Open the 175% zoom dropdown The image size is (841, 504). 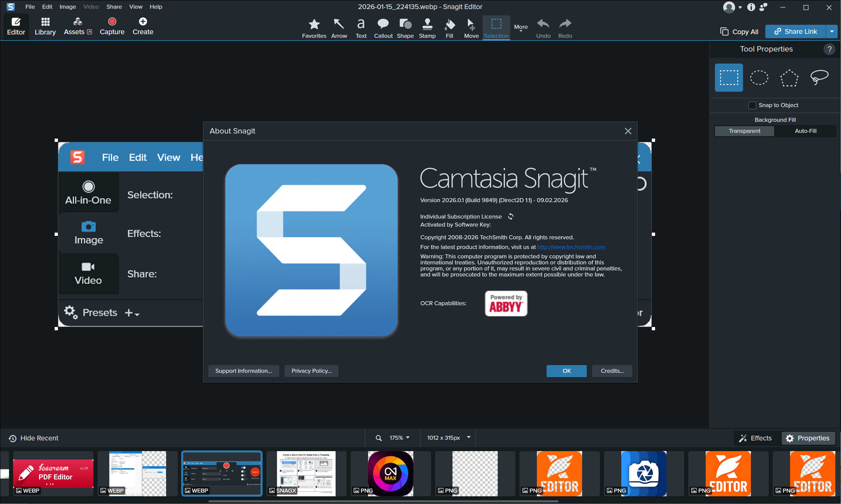click(x=400, y=438)
